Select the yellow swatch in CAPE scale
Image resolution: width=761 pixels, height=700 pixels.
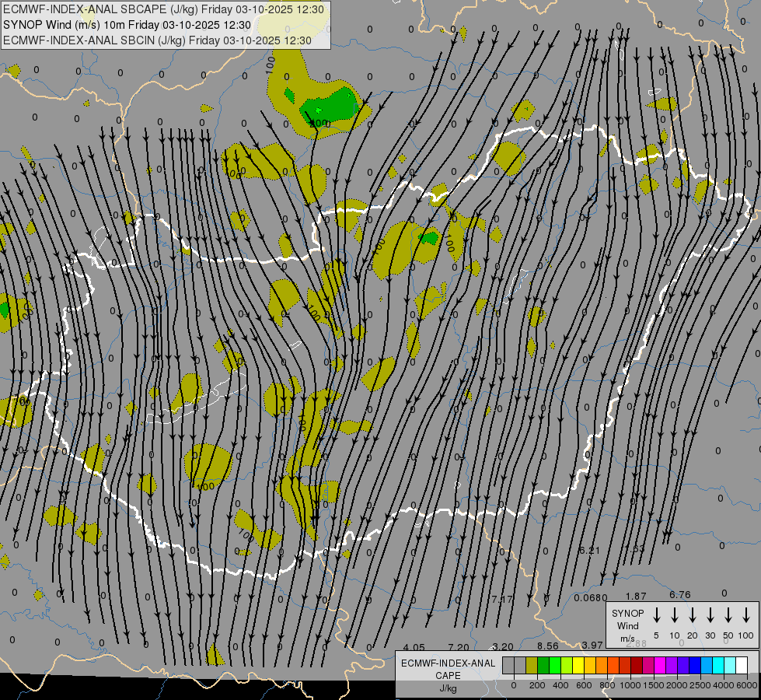[x=578, y=665]
